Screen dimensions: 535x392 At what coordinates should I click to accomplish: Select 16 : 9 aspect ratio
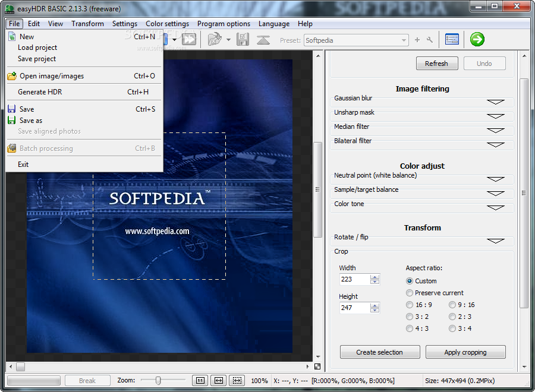410,305
